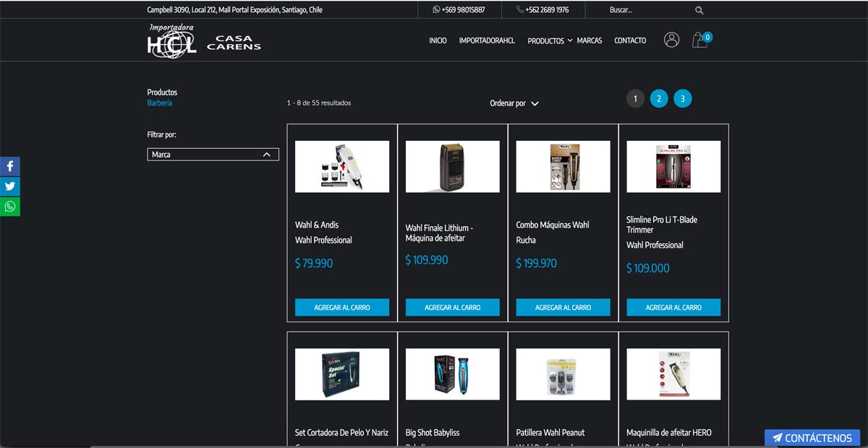868x448 pixels.
Task: Click the $ 79.990 price
Action: coord(314,264)
